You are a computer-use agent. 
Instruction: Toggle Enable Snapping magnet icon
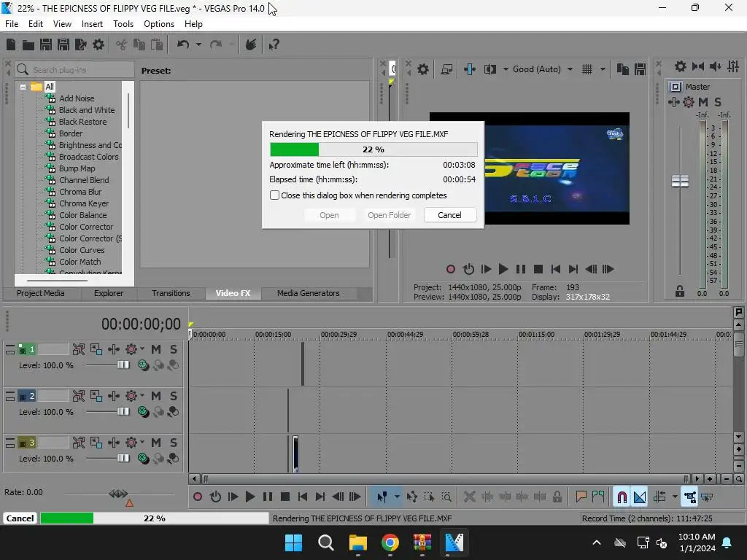point(622,497)
